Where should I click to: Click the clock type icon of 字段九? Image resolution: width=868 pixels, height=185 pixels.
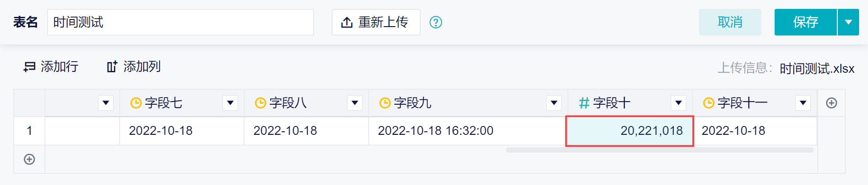pos(385,103)
